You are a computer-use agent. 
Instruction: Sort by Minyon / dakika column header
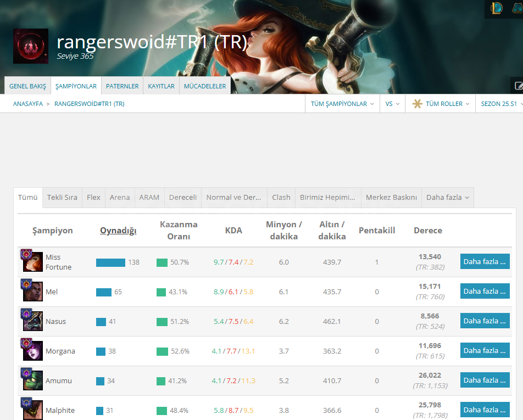[x=284, y=231]
